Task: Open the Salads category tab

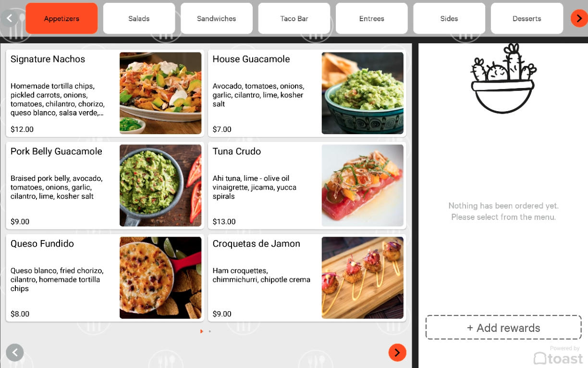Action: (139, 18)
